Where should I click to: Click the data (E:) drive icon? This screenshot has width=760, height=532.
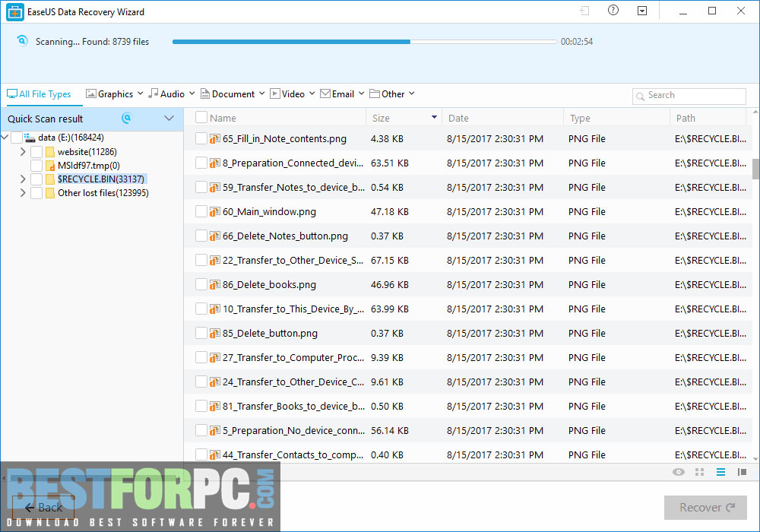pyautogui.click(x=30, y=138)
